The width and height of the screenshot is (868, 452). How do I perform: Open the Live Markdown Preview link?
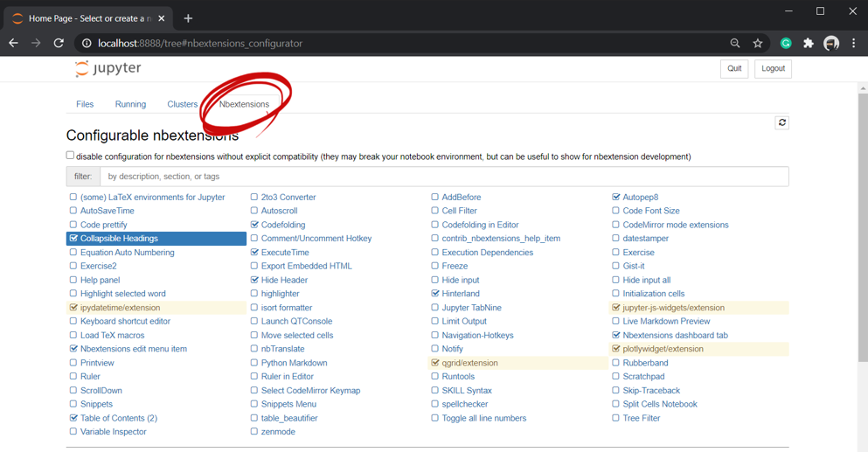(666, 321)
